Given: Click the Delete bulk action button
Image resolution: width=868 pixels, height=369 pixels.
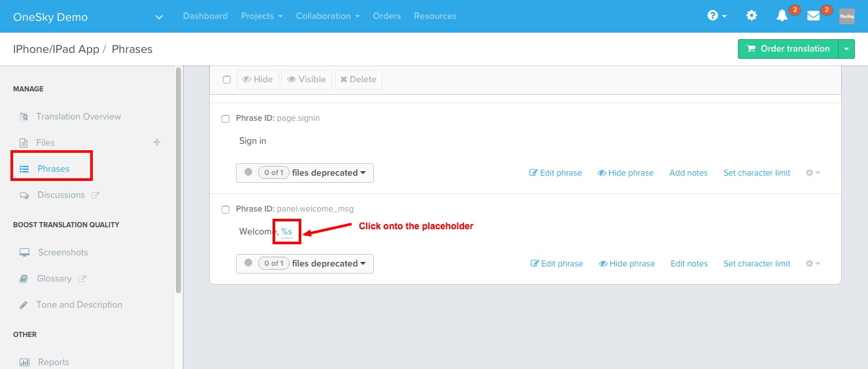Looking at the screenshot, I should pyautogui.click(x=358, y=80).
